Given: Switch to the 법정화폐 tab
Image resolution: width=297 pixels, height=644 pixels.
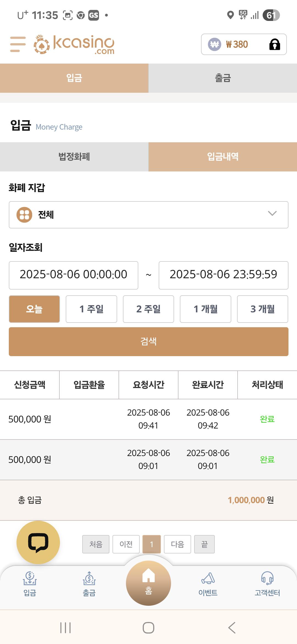Looking at the screenshot, I should (x=74, y=157).
